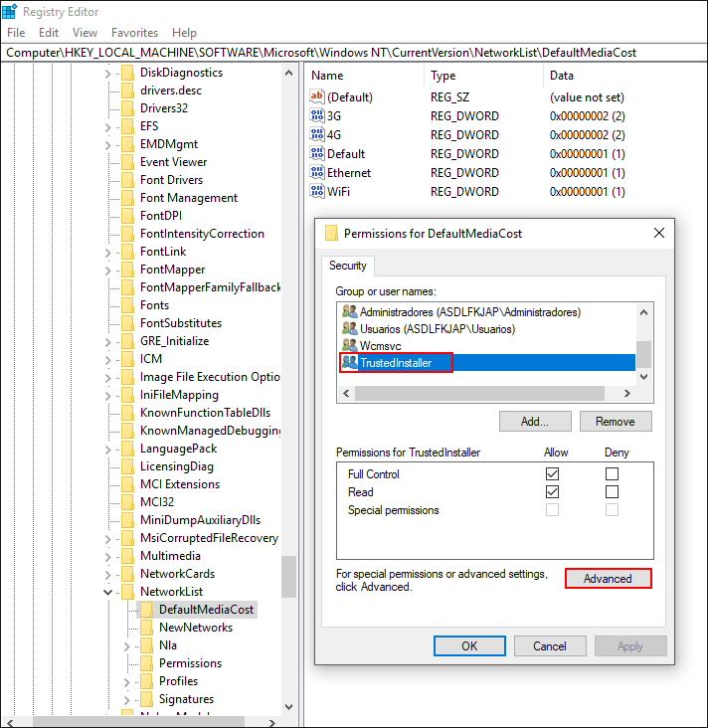Click the user list vertical scrollbar thumb
Image resolution: width=708 pixels, height=728 pixels.
pyautogui.click(x=643, y=354)
